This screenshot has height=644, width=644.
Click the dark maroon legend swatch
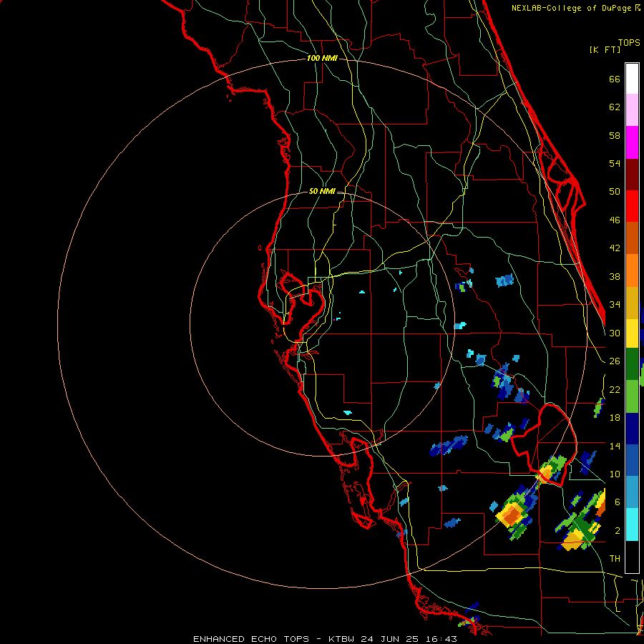pos(632,175)
